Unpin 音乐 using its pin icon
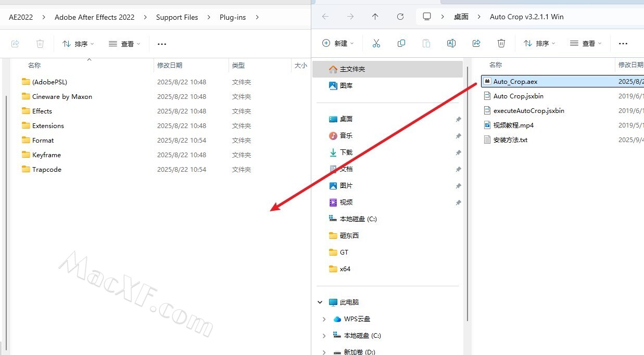Image resolution: width=644 pixels, height=355 pixels. (458, 136)
